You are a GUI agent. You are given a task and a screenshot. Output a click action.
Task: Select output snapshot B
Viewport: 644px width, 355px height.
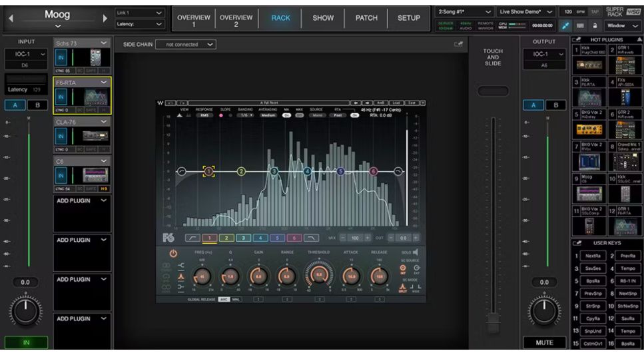pos(555,105)
